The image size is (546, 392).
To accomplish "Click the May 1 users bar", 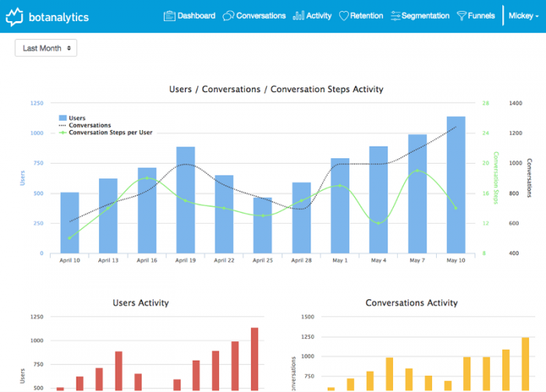I will 340,206.
